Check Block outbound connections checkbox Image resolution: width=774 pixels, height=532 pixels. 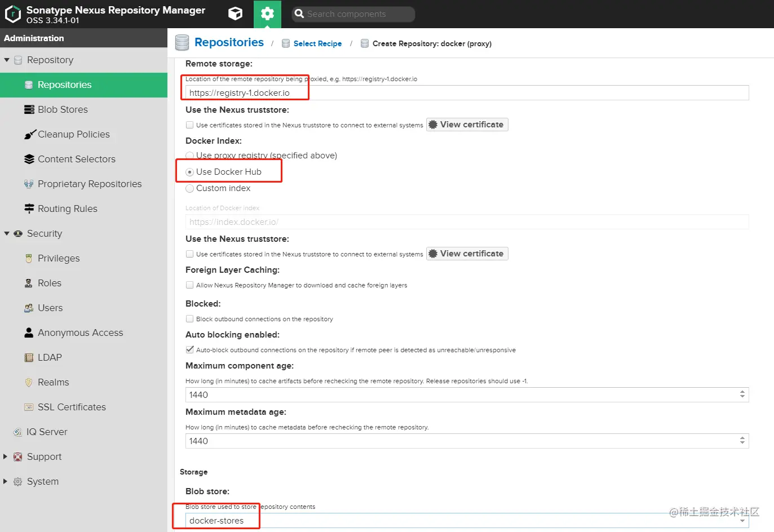(x=190, y=319)
